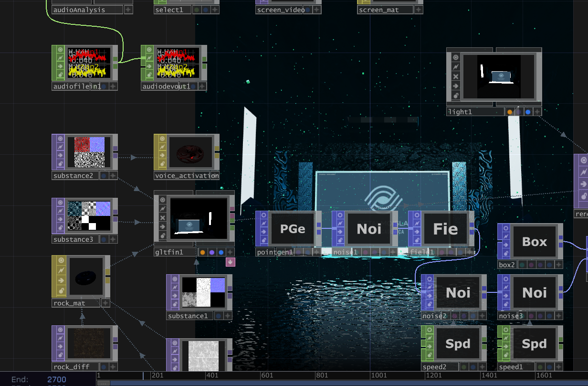Click the four-point star icon under gltfin1
Viewport: 588px width, 386px height.
[x=230, y=252]
